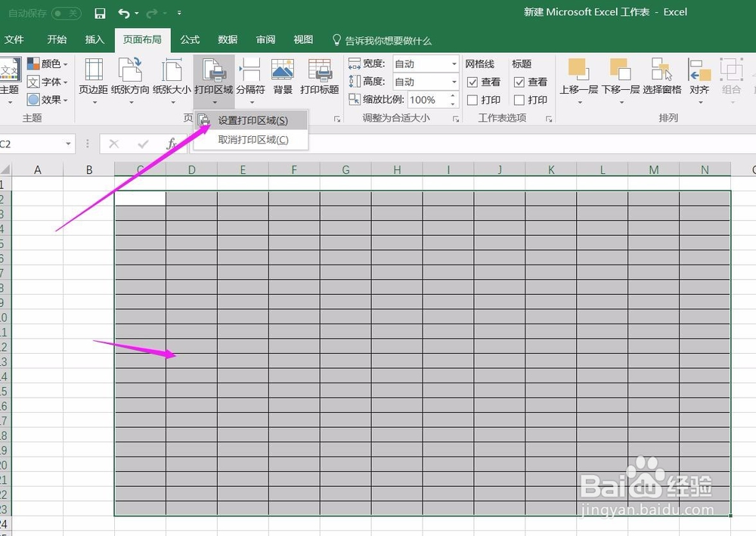Uncheck gridlines View (查看) checkbox

(472, 82)
